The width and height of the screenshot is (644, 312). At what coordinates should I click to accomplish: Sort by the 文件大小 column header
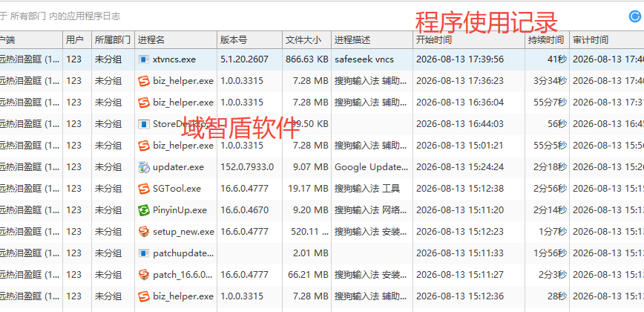[x=306, y=40]
